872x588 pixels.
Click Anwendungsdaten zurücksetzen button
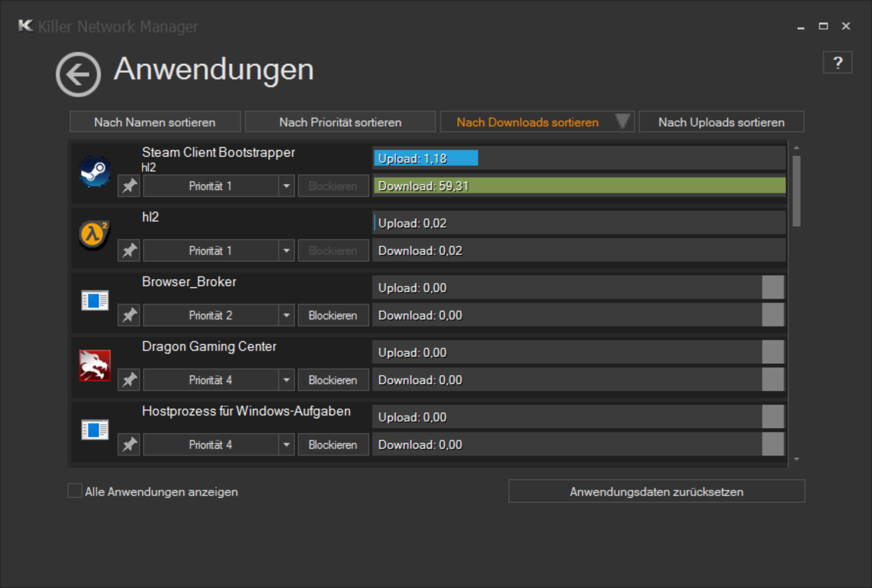[656, 491]
